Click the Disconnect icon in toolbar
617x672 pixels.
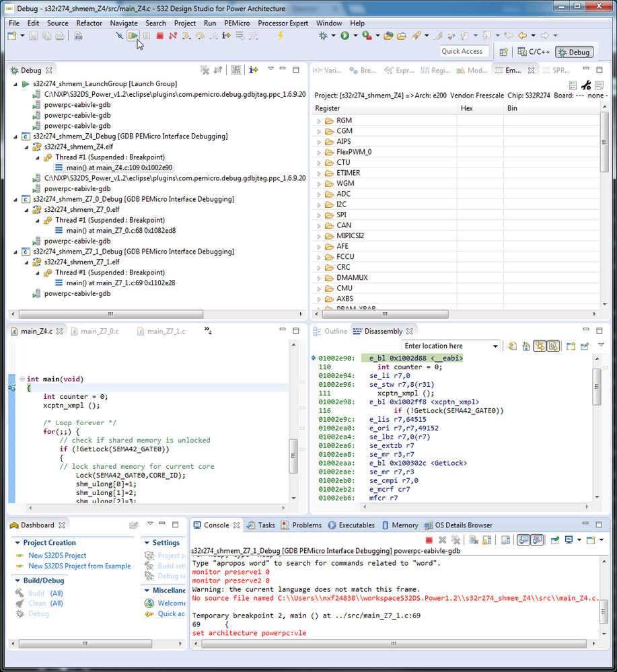click(173, 36)
